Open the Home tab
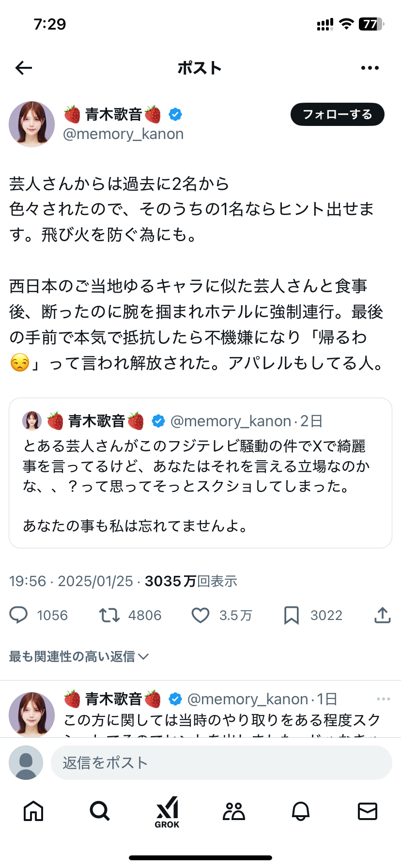 click(x=33, y=811)
